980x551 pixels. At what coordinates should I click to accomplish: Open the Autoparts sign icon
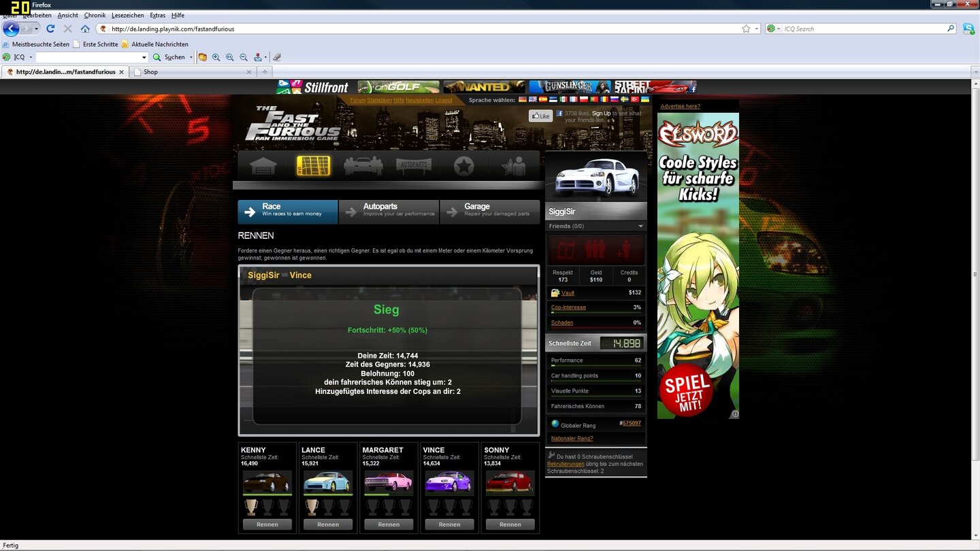click(x=414, y=166)
